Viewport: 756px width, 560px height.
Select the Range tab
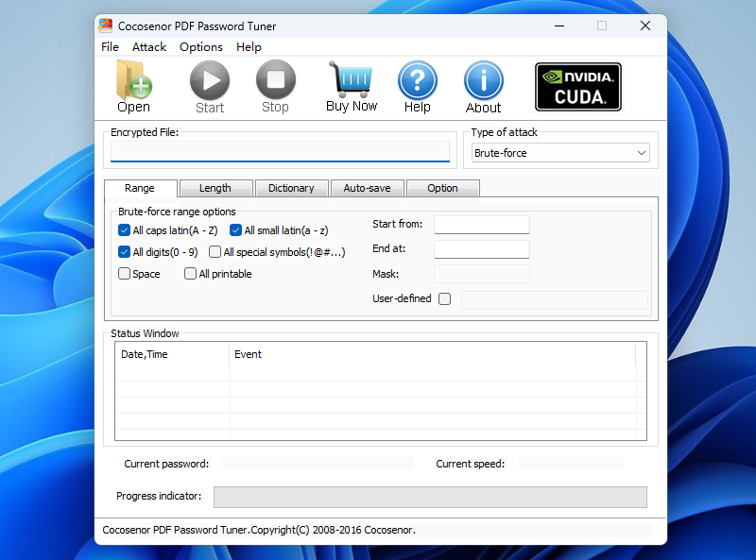click(x=140, y=188)
